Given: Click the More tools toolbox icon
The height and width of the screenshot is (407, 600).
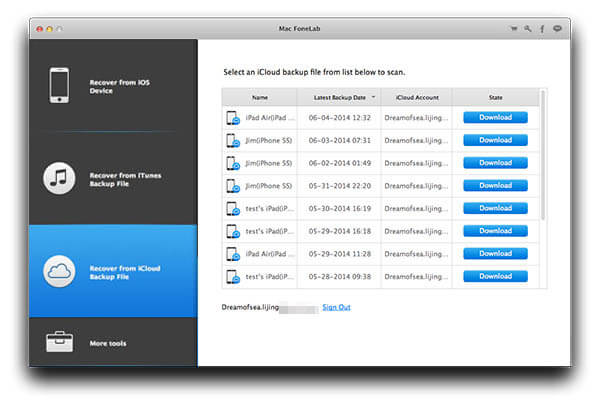Looking at the screenshot, I should [59, 343].
